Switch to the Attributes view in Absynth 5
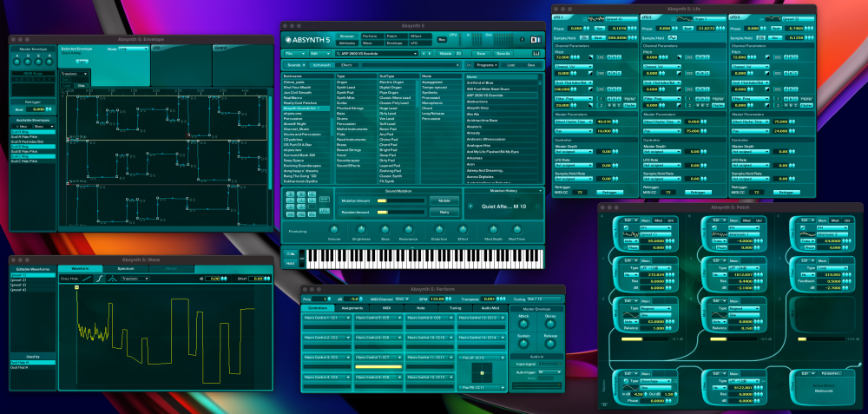The height and width of the screenshot is (414, 868). point(346,43)
